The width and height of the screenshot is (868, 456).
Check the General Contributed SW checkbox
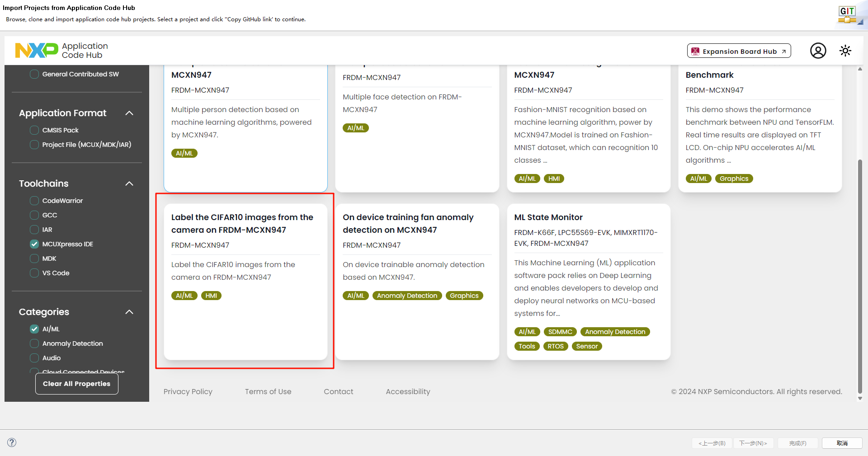point(34,74)
